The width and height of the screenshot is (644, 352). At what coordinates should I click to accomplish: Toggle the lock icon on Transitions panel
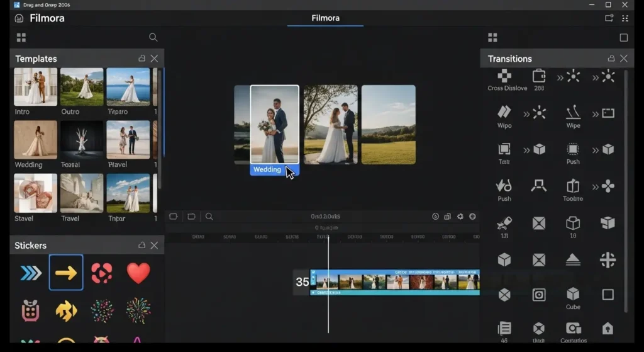pos(611,59)
